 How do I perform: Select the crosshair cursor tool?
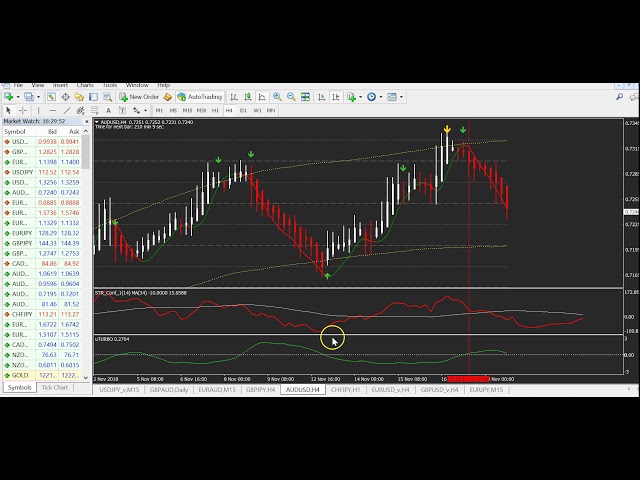tap(23, 110)
